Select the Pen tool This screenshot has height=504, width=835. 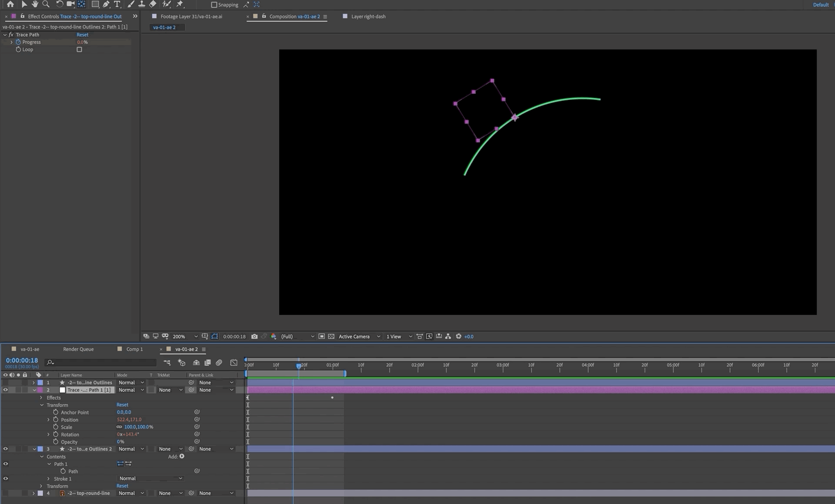[x=106, y=4]
